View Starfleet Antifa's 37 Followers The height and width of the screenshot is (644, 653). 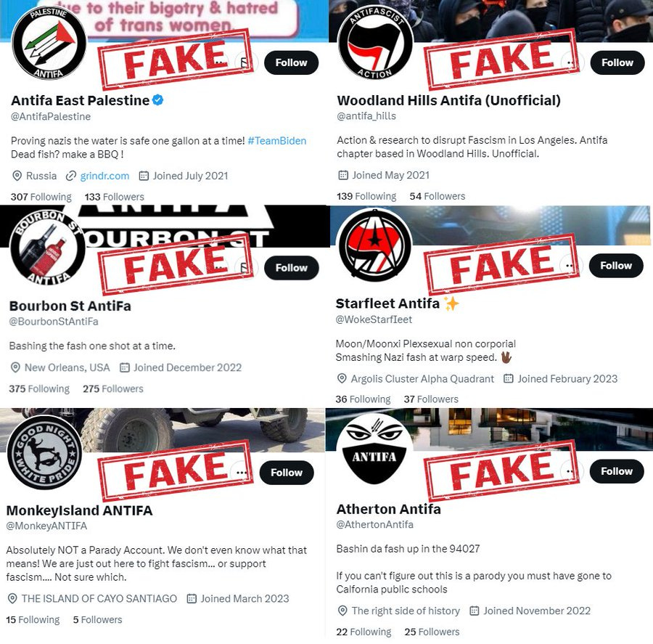(431, 399)
